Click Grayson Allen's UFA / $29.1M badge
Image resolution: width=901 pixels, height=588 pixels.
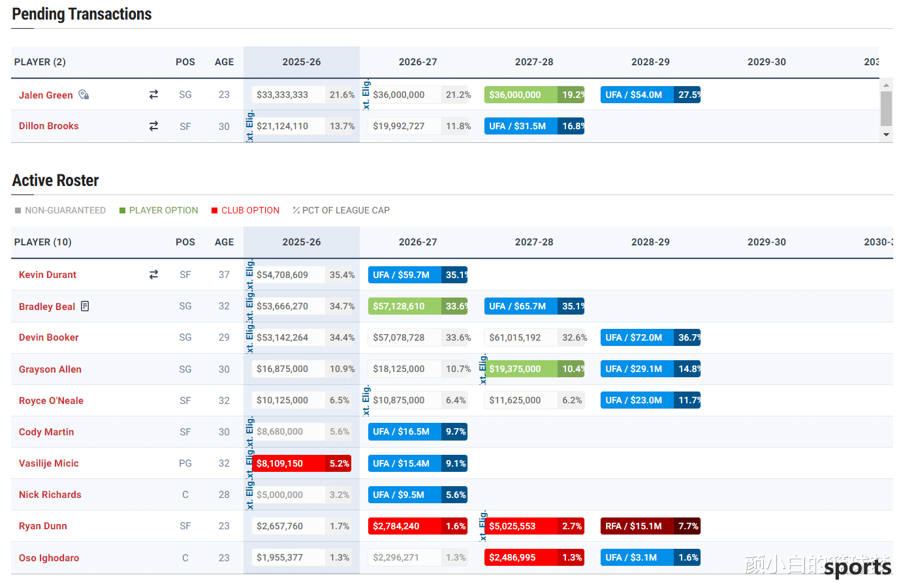(x=651, y=369)
